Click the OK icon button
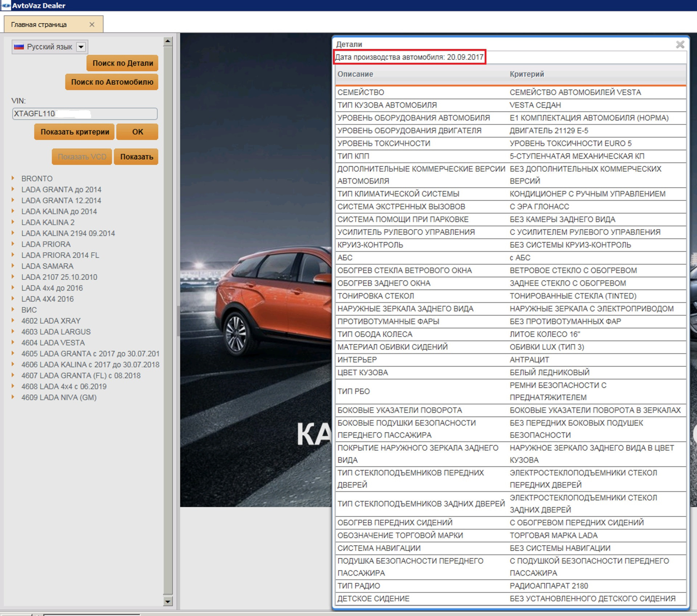Viewport: 697px width, 616px height. click(x=138, y=130)
